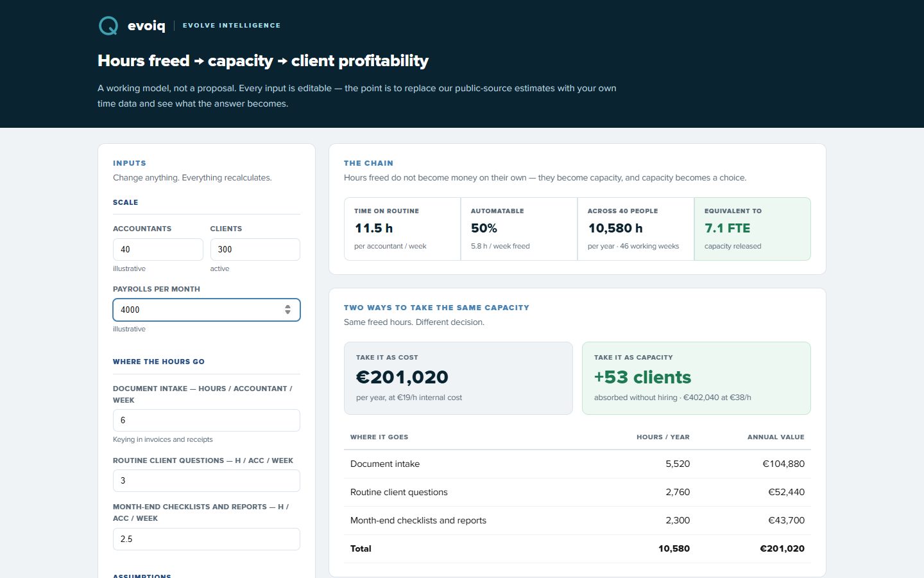Viewport: 924px width, 578px height.
Task: Select the Take it as capacity card
Action: point(696,378)
